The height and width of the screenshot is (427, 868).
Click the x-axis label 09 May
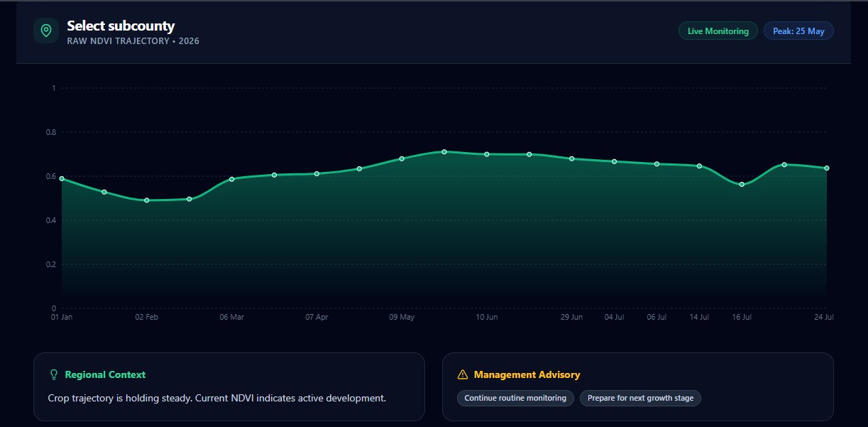402,318
